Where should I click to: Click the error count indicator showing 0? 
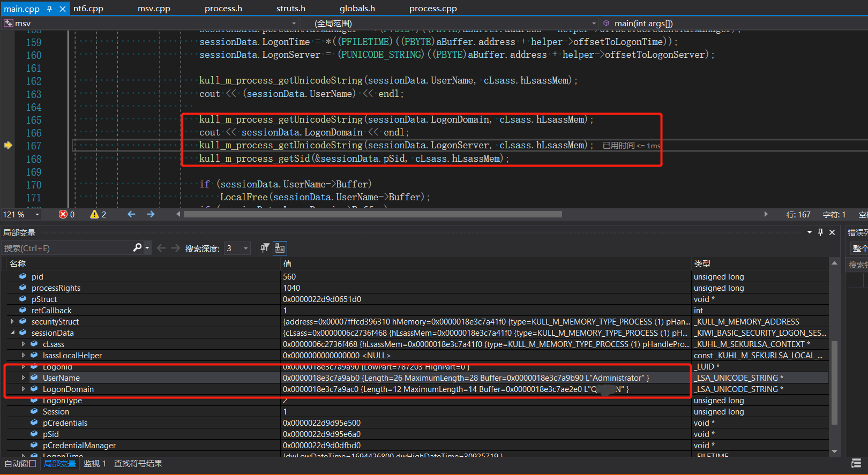point(66,214)
